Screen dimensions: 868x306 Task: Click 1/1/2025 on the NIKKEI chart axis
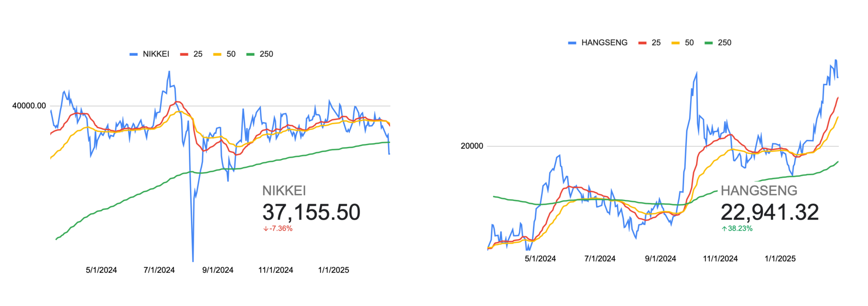(334, 270)
